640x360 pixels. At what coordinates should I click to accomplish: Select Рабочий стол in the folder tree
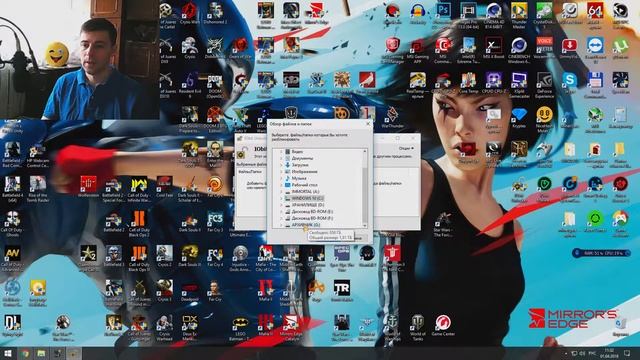coord(304,185)
